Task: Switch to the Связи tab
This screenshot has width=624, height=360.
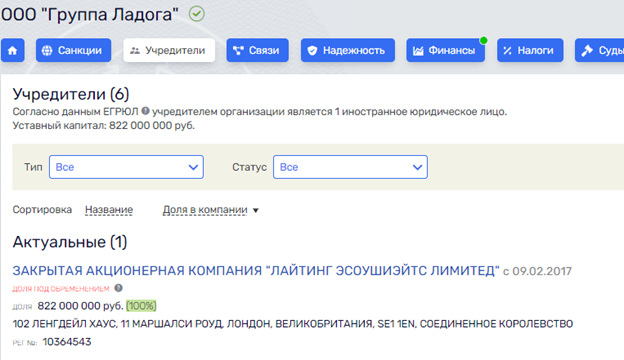Action: 257,50
